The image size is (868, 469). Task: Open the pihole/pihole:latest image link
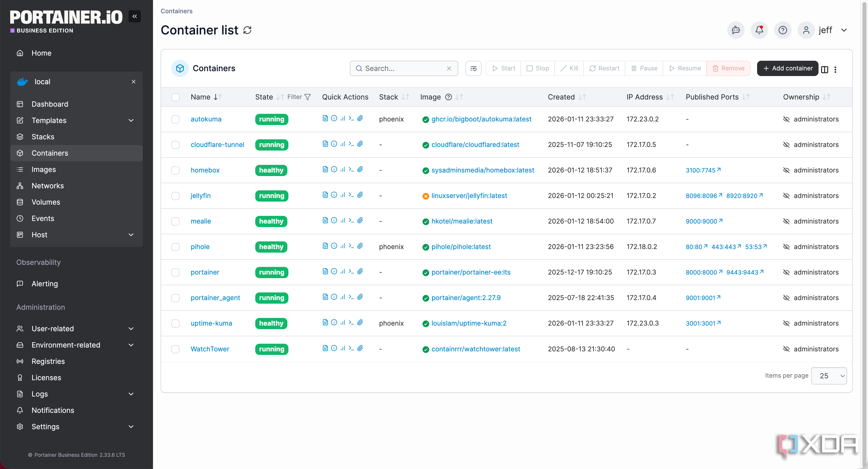coord(461,247)
